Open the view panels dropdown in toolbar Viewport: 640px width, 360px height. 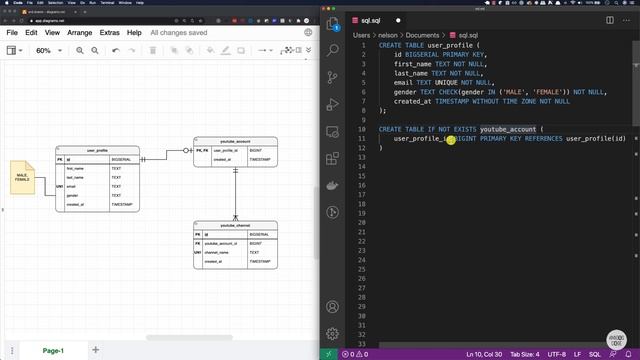point(14,51)
